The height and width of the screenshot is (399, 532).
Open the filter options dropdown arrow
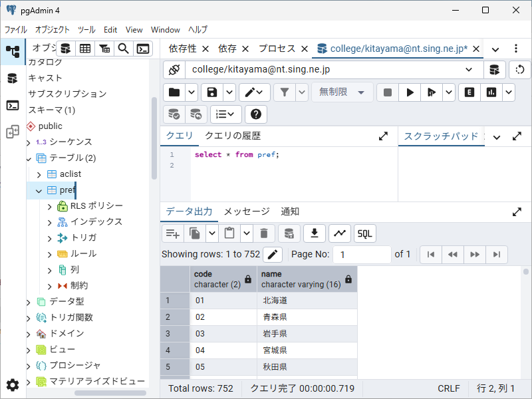tap(302, 92)
